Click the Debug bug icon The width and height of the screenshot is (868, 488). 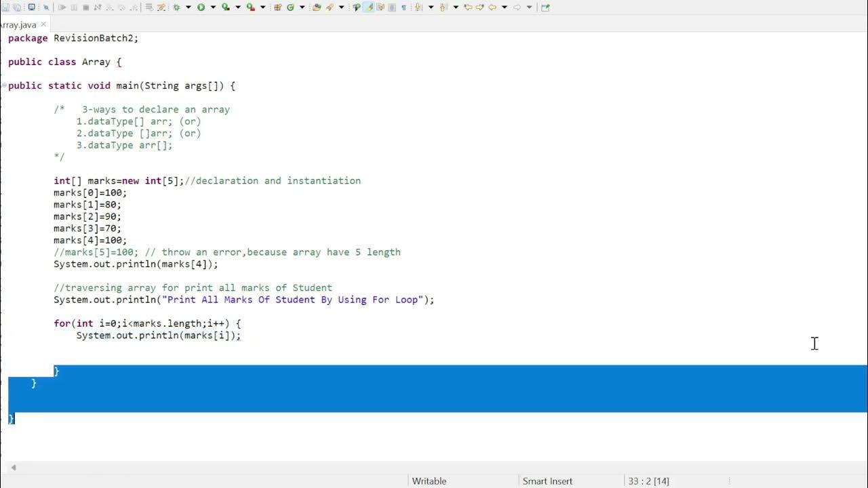tap(176, 7)
